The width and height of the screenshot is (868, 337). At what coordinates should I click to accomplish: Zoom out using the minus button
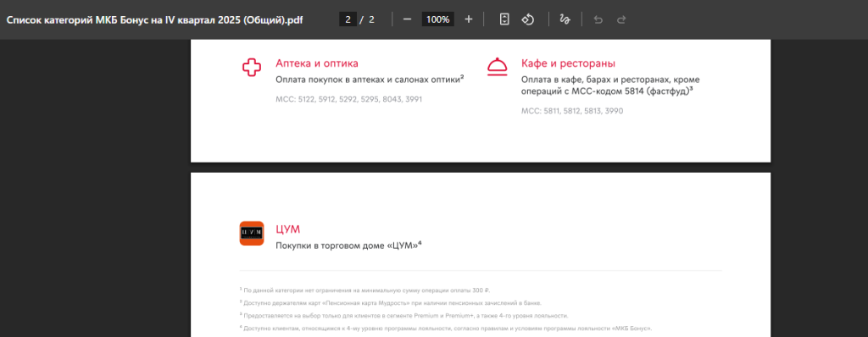[408, 19]
